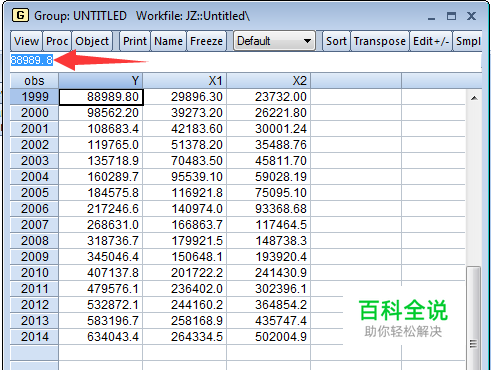Click the Sort button
Viewport: 491px width, 370px height.
336,41
